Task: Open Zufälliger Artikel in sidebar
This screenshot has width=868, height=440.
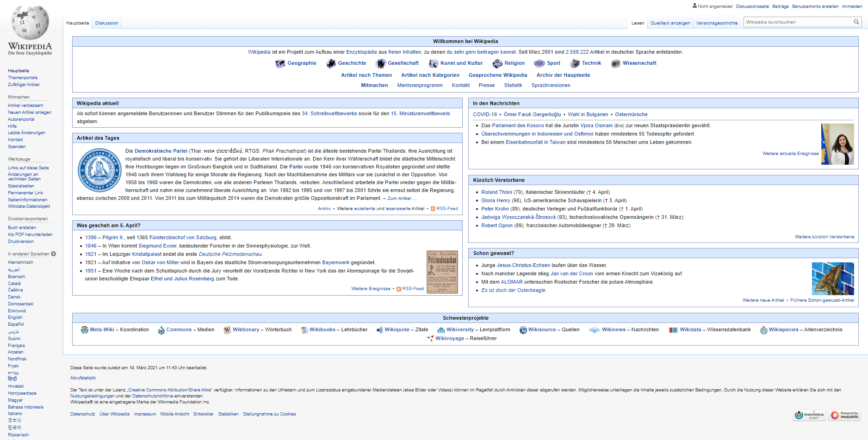Action: pyautogui.click(x=24, y=85)
